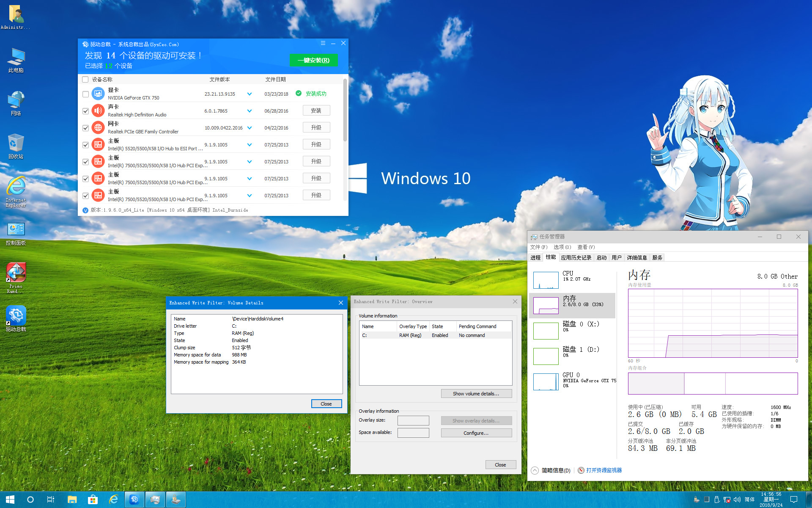Open the Windows Start menu
The image size is (812, 508).
(10, 500)
